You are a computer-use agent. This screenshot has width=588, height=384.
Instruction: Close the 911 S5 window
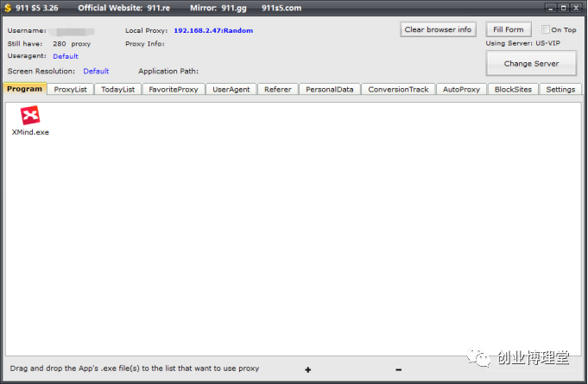pyautogui.click(x=576, y=8)
